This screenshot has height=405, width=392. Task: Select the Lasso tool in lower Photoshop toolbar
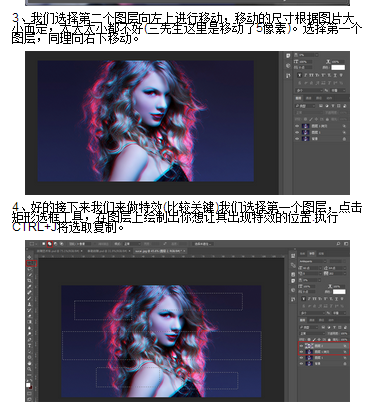coord(29,269)
